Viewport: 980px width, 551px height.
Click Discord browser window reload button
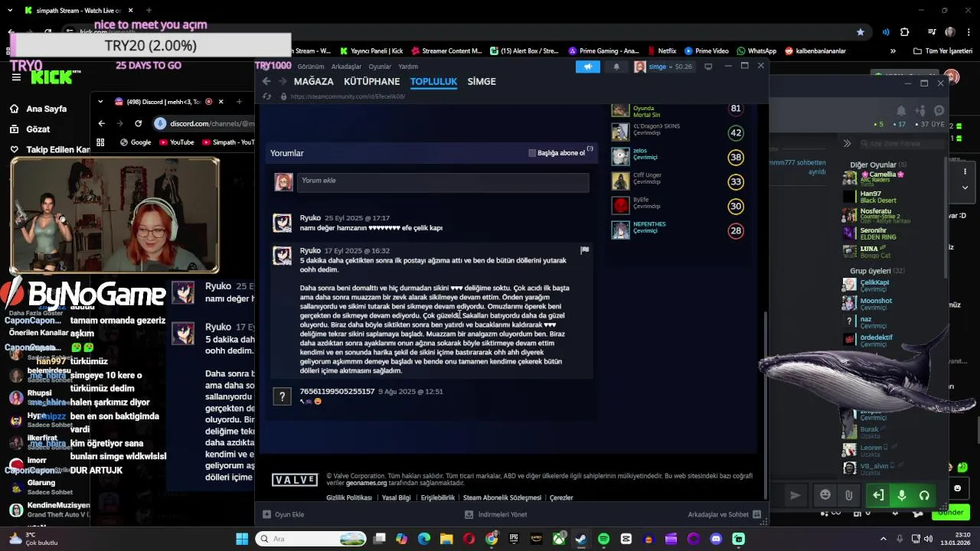(x=138, y=123)
